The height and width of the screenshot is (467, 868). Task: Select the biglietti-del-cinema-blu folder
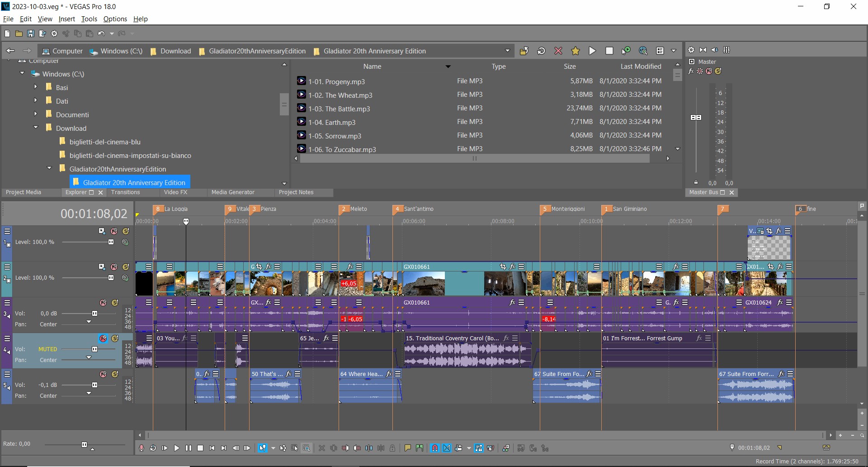coord(105,142)
